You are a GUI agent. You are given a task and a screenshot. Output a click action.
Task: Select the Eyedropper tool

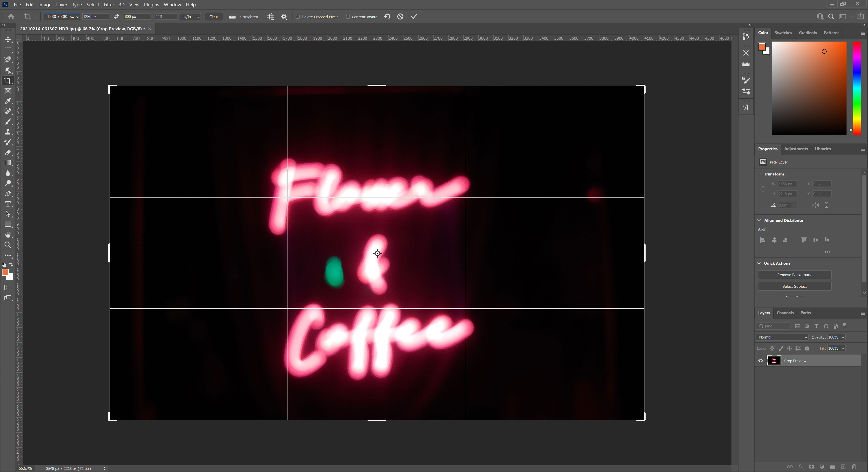[8, 101]
